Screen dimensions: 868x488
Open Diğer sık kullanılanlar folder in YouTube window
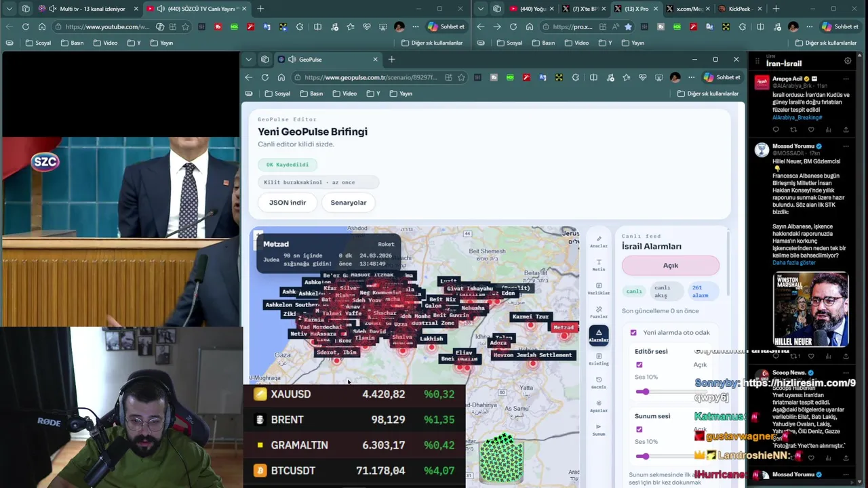(x=432, y=43)
